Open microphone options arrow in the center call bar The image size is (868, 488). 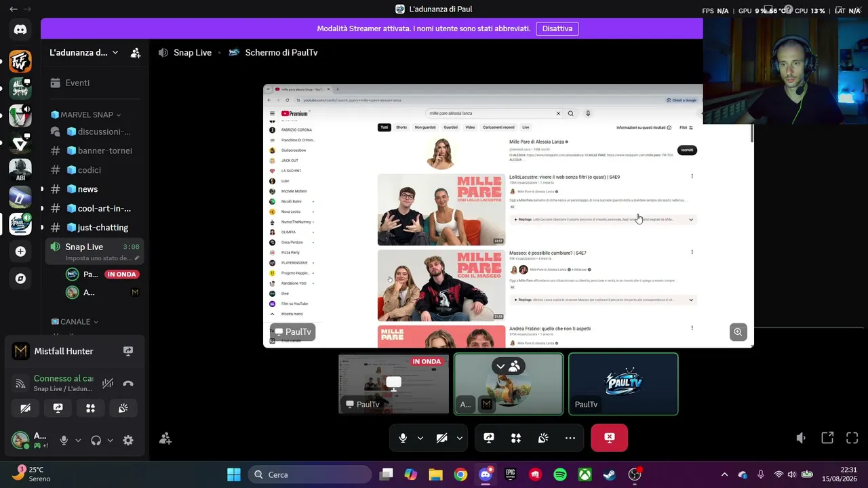pos(420,438)
